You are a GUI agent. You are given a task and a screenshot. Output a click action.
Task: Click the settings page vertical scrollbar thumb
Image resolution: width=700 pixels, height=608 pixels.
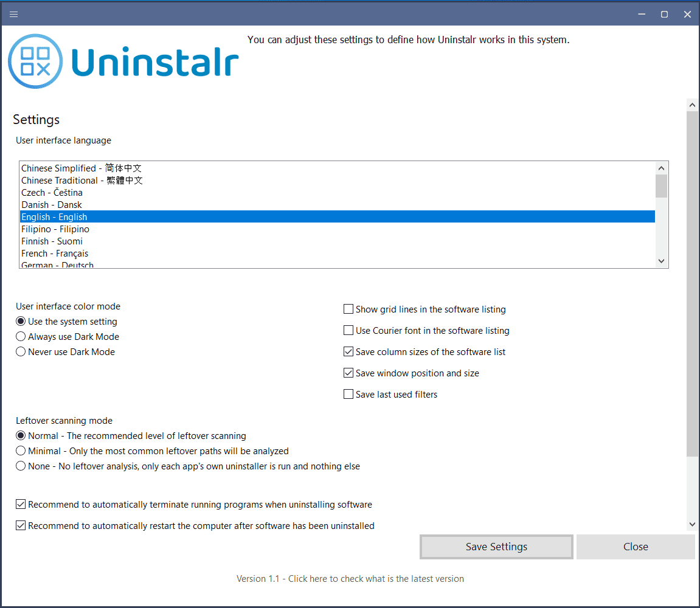[693, 284]
